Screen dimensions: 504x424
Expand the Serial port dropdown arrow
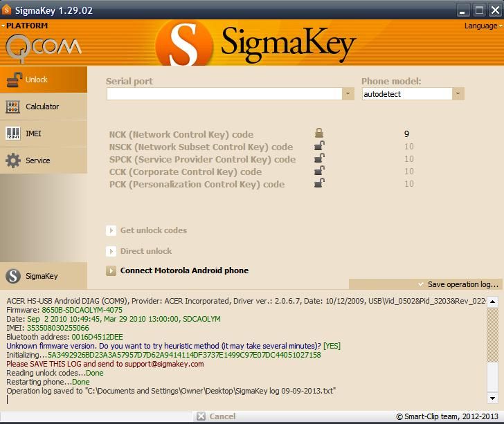(x=348, y=94)
